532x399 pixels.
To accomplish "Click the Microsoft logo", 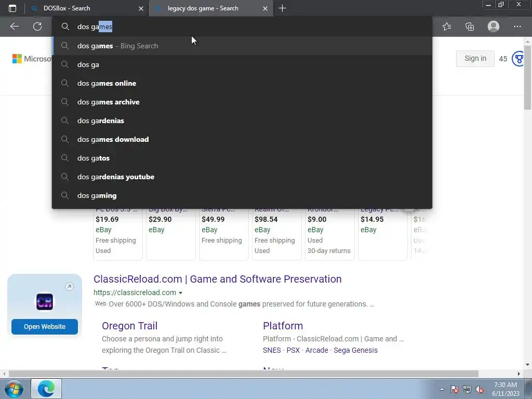I will (x=32, y=59).
